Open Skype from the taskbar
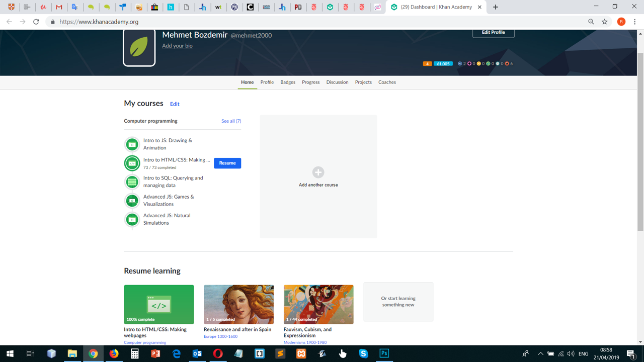This screenshot has width=644, height=362. pyautogui.click(x=363, y=353)
